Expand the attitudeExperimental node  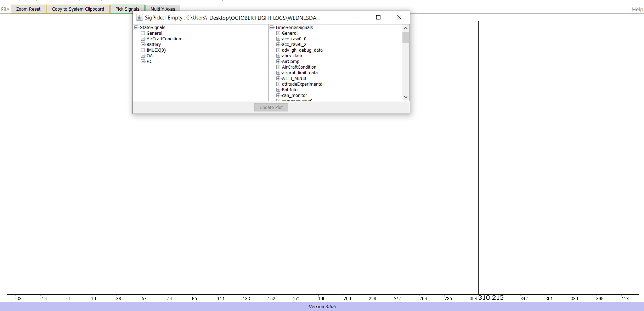[278, 84]
